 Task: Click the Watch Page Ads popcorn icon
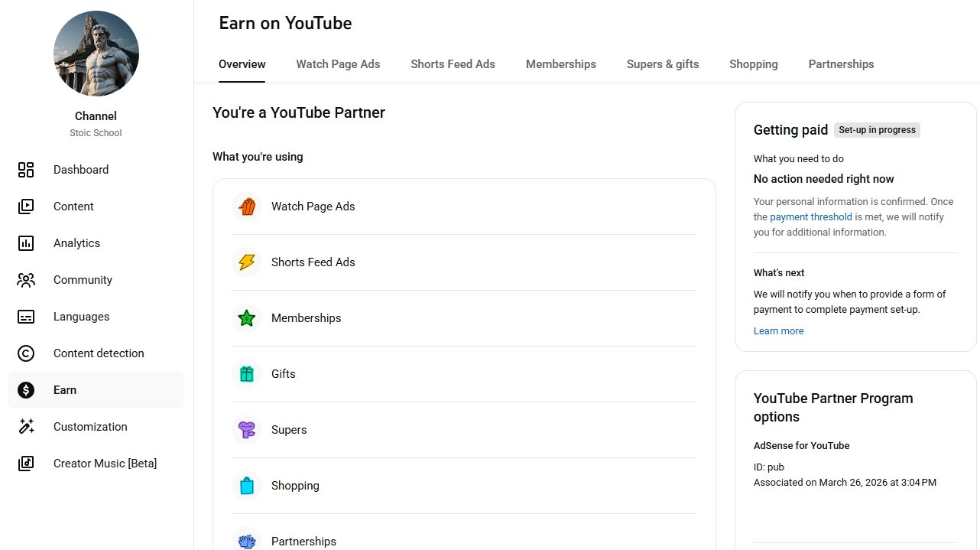point(247,207)
